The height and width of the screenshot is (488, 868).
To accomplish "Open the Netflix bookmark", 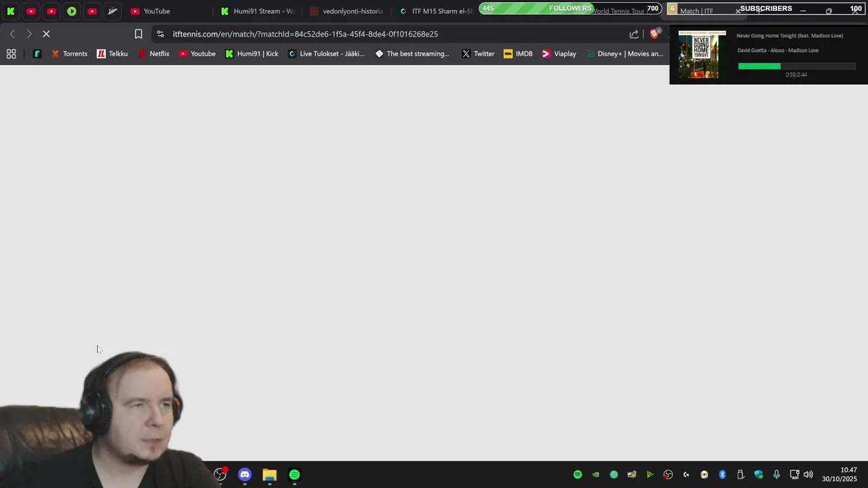I will pyautogui.click(x=153, y=54).
